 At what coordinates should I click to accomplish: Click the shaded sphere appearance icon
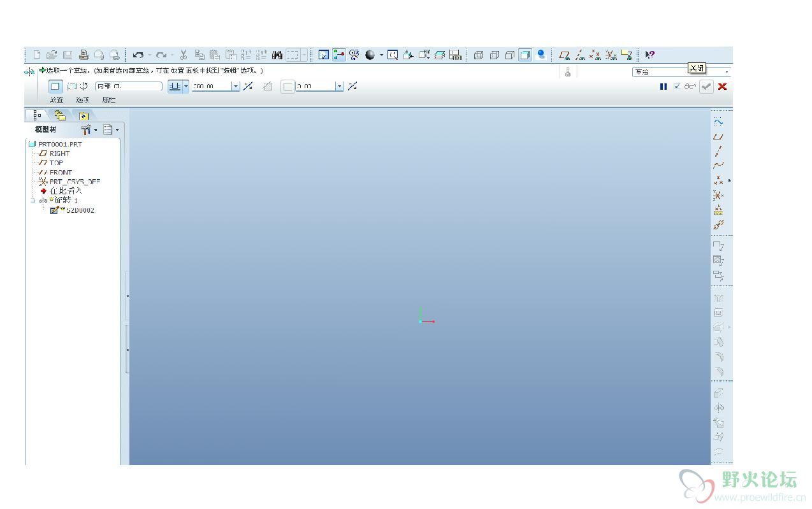coord(370,55)
